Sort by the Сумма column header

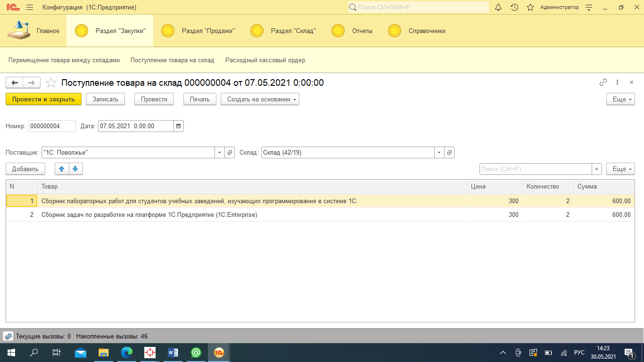point(604,186)
